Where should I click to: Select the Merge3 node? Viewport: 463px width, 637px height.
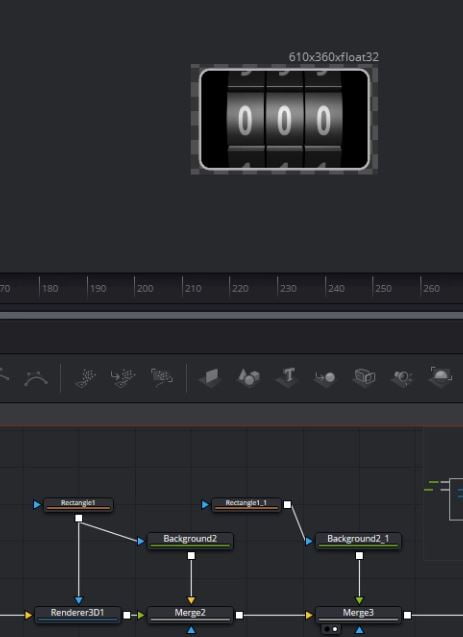(x=358, y=615)
